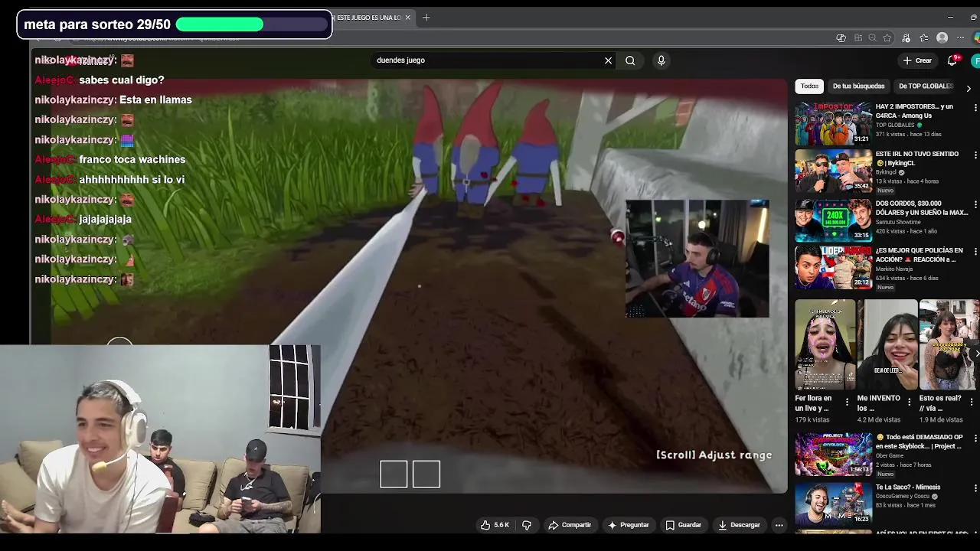Open the 'Fer llora en un live' short
Viewport: 980px width, 551px height.
coord(825,345)
